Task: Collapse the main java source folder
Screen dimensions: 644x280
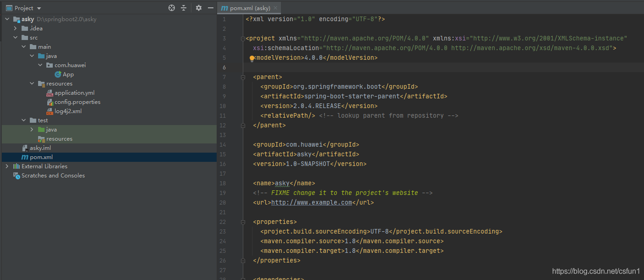Action: pos(32,56)
